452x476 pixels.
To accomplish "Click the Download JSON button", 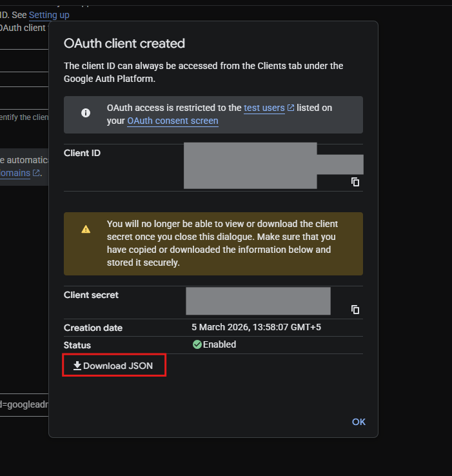I will point(114,366).
